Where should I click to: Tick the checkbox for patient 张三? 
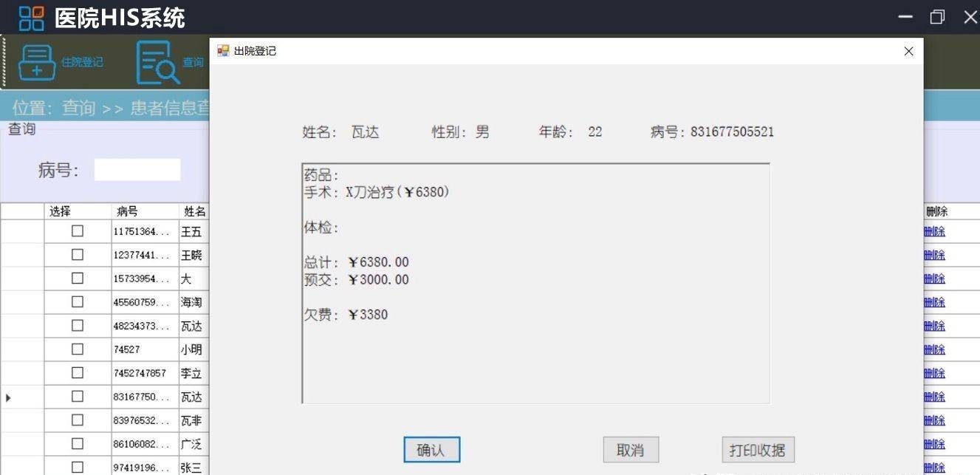coord(78,468)
